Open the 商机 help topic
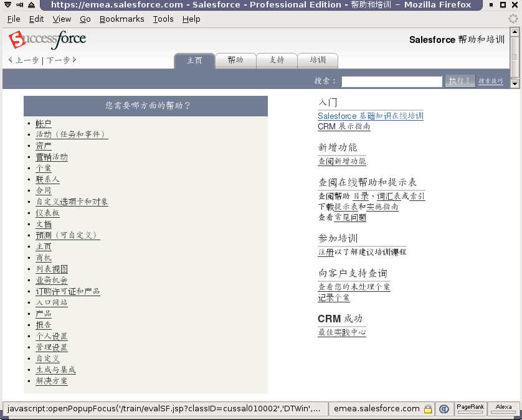 (x=44, y=258)
